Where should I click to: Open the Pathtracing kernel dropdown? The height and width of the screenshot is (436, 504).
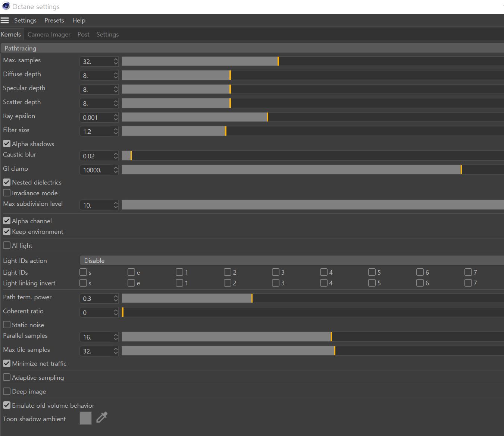(x=252, y=48)
